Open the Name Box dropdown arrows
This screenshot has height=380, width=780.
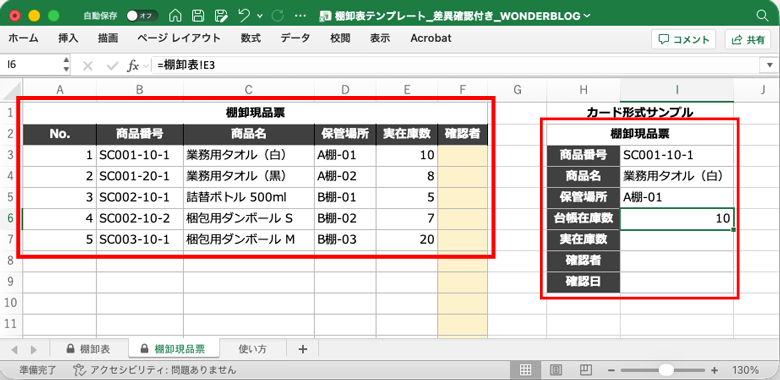(x=66, y=65)
